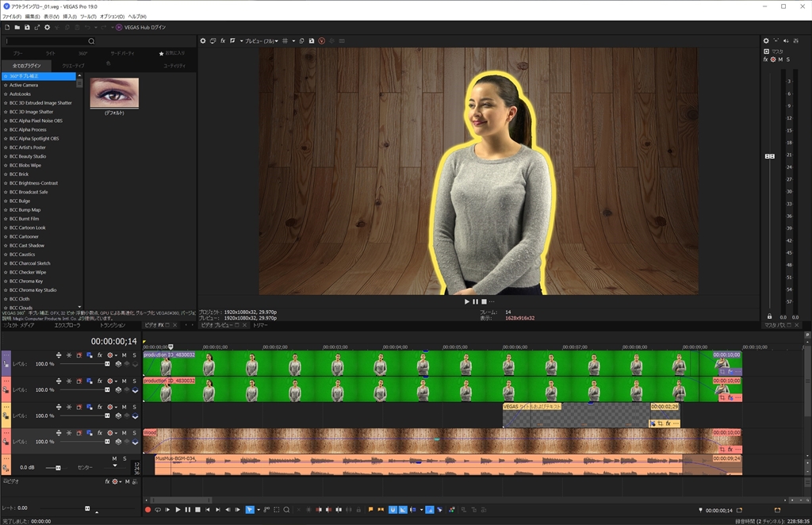
Task: Open track FX on the Wood track
Action: (99, 433)
